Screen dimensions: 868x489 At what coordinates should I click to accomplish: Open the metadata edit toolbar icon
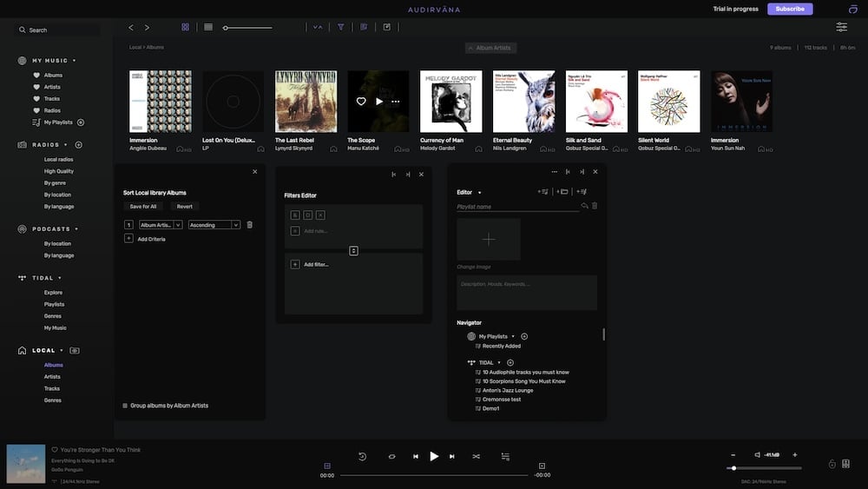point(387,27)
